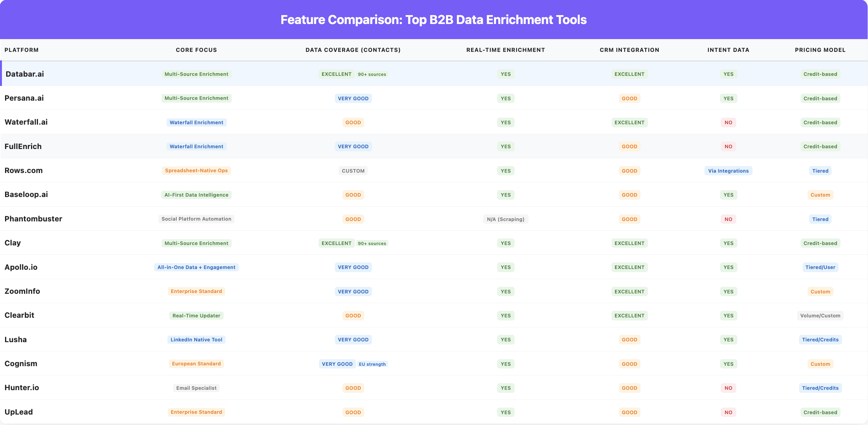Click the Clay platform name
Screen dimensions: 868x425
[x=13, y=243]
